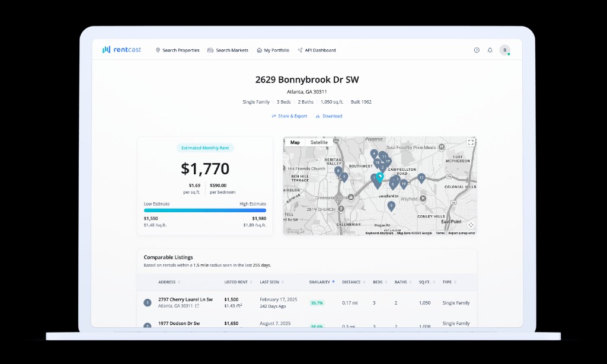
Task: Click the RentCast logo
Action: 122,50
